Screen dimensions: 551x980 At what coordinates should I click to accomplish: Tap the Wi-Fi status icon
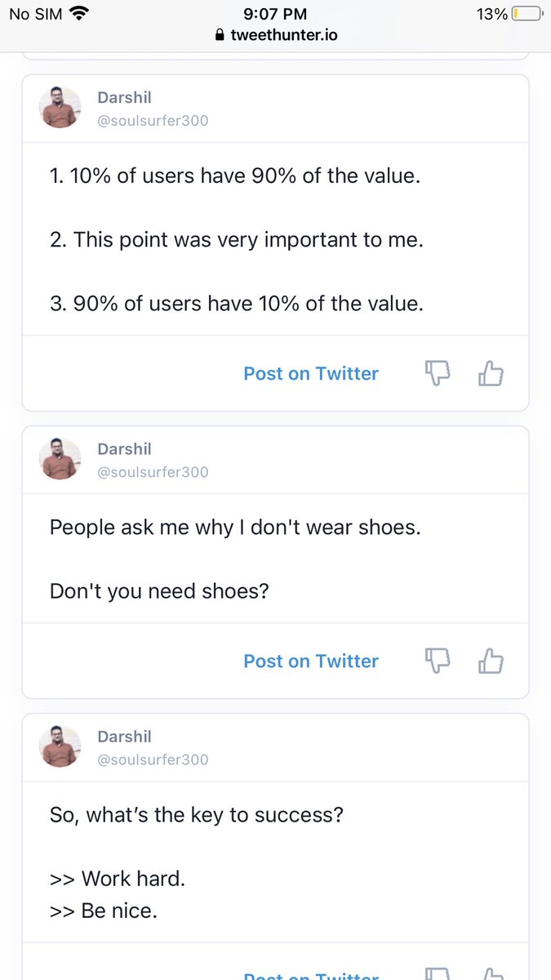[79, 13]
